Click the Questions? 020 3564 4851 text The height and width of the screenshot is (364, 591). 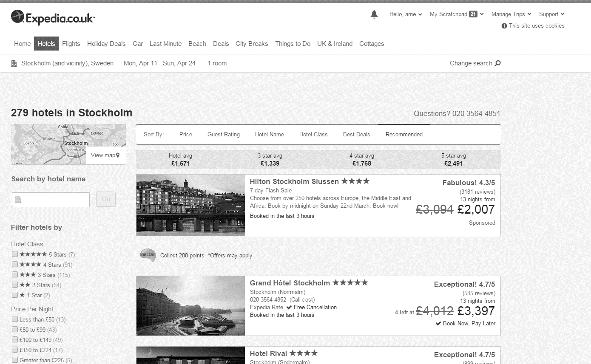(x=457, y=114)
